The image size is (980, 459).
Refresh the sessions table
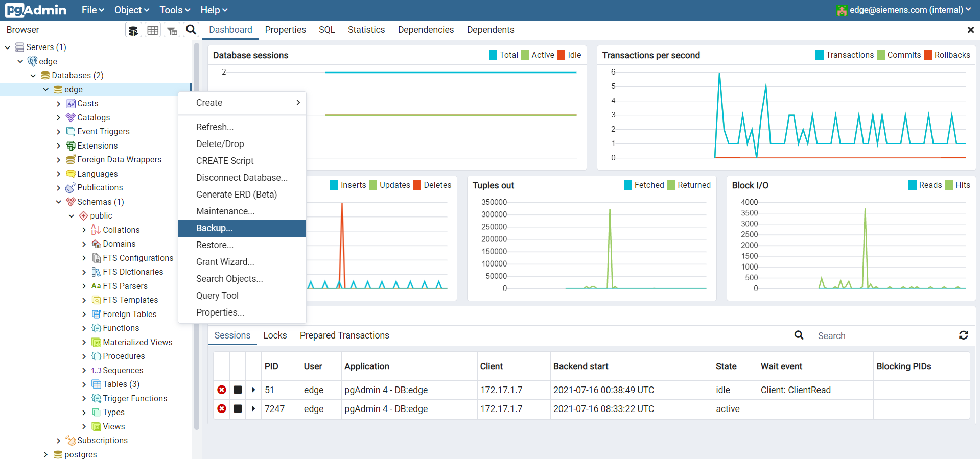(964, 335)
